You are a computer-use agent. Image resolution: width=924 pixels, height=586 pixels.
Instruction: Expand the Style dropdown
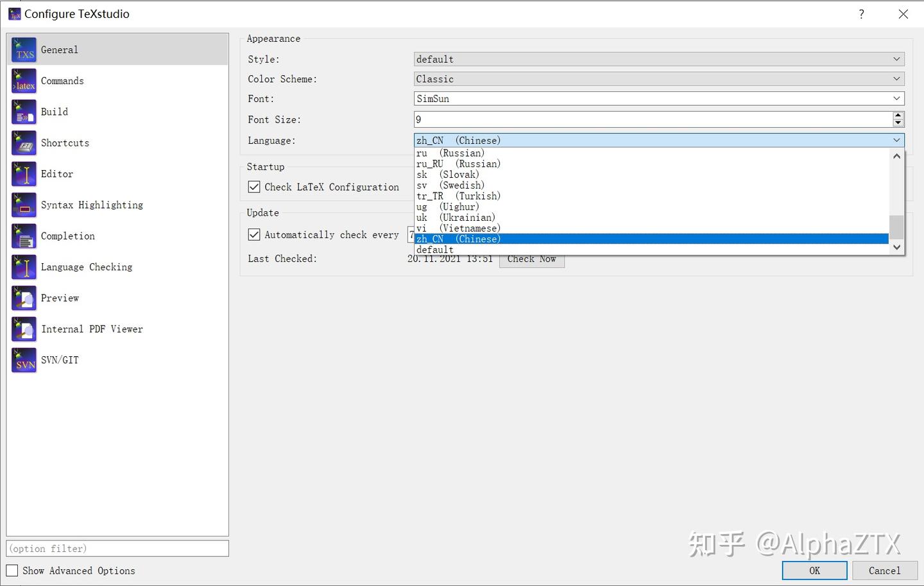(659, 59)
